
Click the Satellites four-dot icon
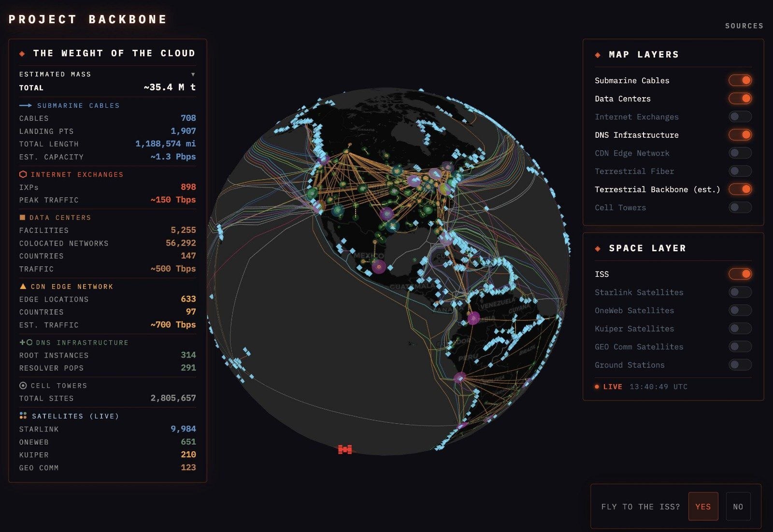(x=23, y=416)
